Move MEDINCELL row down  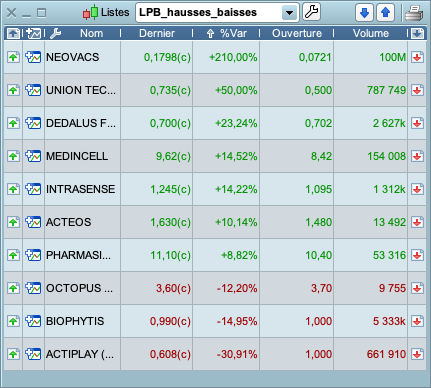417,156
